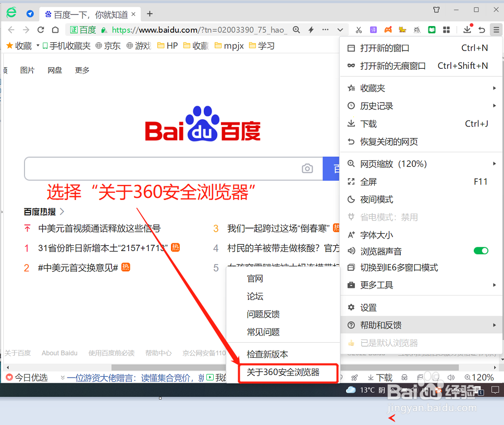Open the download manager toolbar icon

[x=468, y=30]
